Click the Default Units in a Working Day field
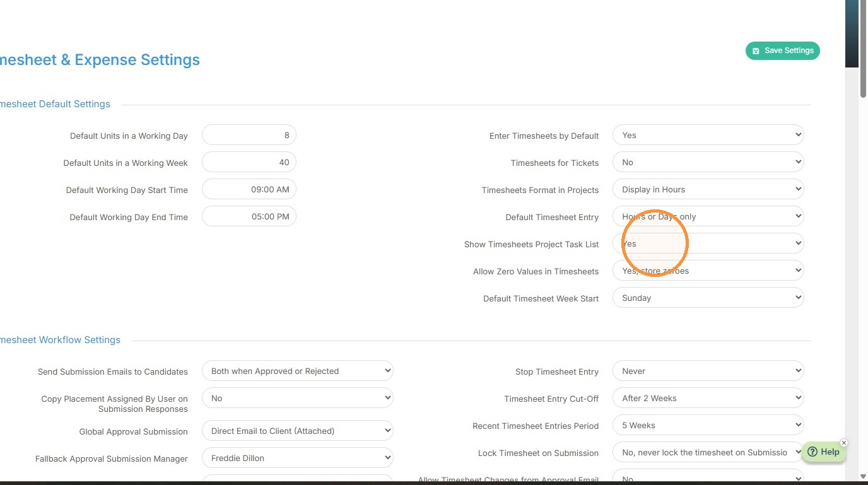The width and height of the screenshot is (868, 485). pyautogui.click(x=249, y=135)
